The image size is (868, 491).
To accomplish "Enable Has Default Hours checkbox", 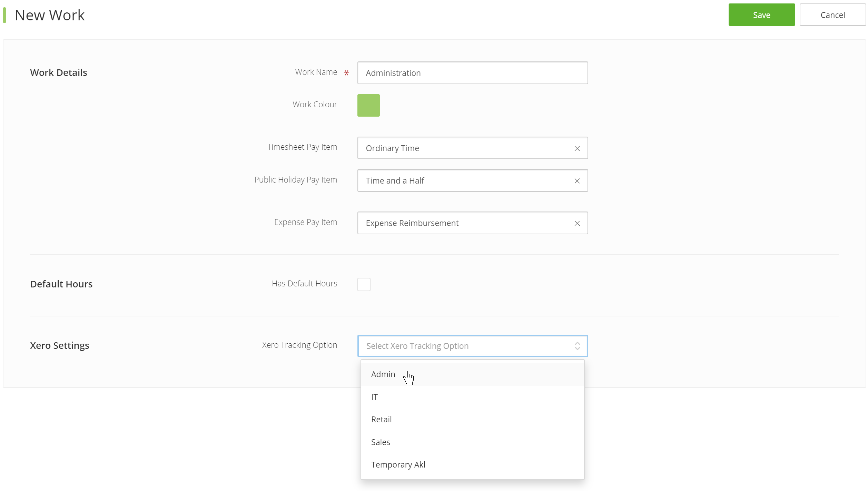I will pos(364,284).
